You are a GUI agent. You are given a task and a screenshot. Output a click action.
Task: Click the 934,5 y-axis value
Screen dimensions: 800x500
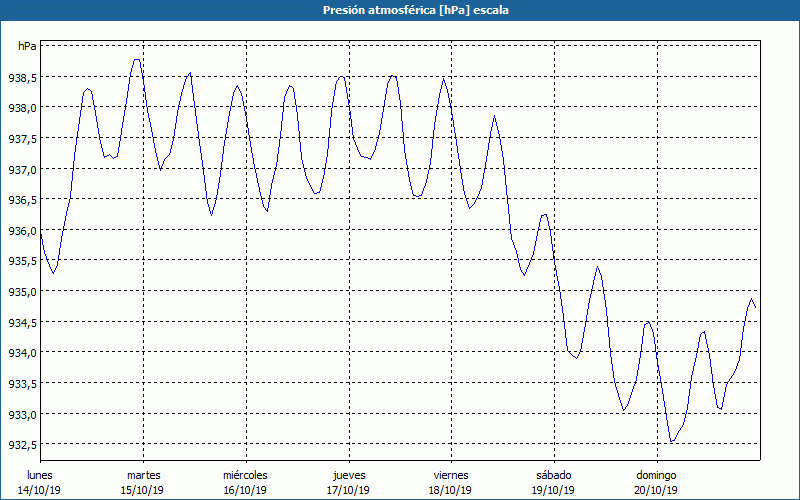tap(22, 323)
